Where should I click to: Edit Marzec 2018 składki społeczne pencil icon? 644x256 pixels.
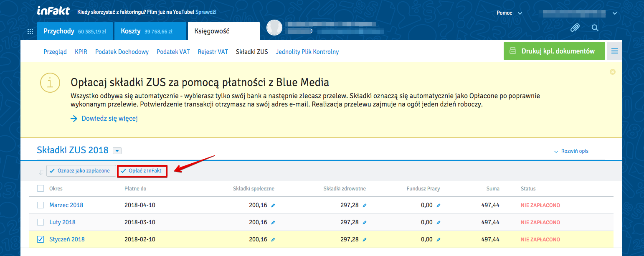[273, 205]
